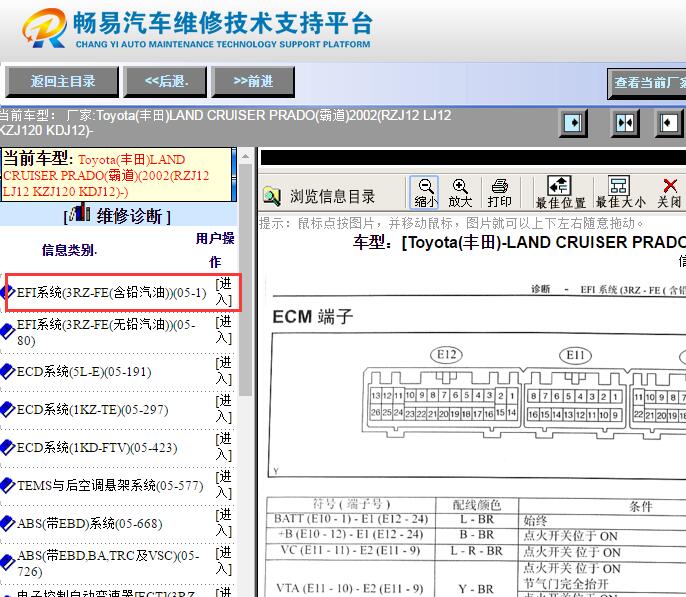Click the 用户操作 column label

[x=215, y=250]
